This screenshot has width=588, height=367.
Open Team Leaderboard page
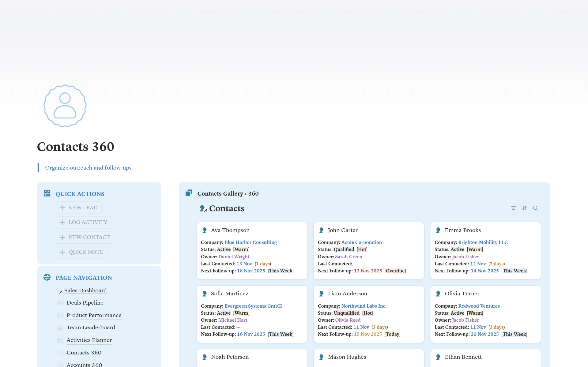91,328
